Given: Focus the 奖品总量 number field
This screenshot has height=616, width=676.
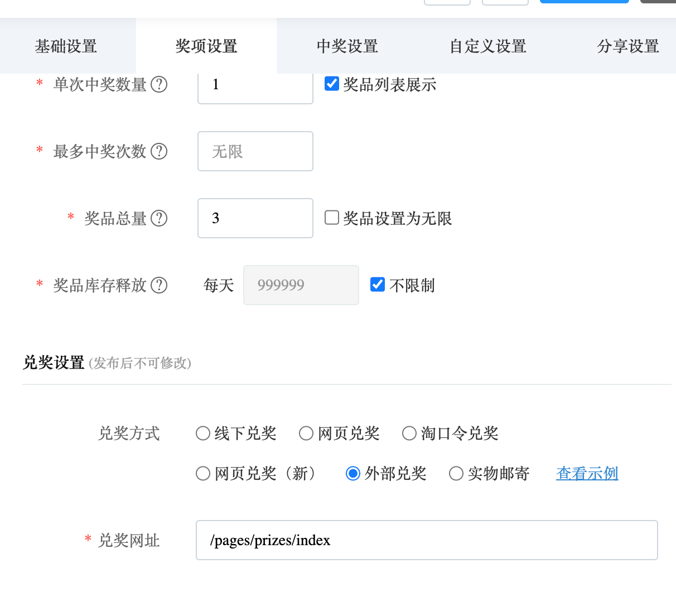Looking at the screenshot, I should [x=255, y=218].
